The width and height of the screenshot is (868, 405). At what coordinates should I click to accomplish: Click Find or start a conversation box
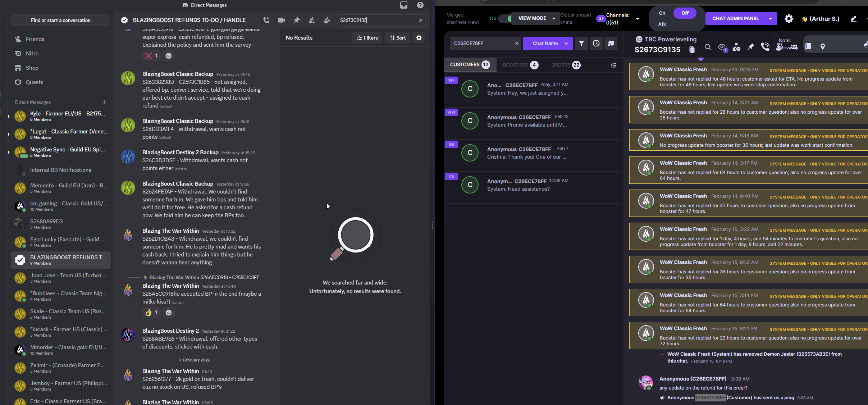tap(61, 20)
